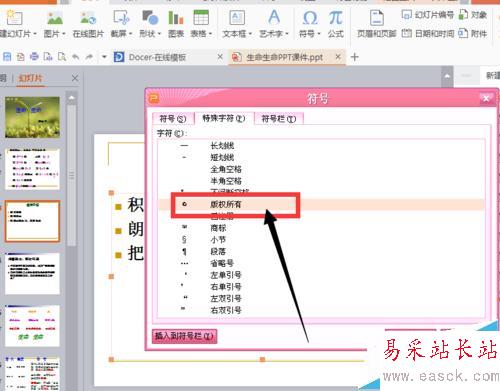
Task: Expand the Screenshot (截屏) dropdown arrow
Action: coord(130,34)
